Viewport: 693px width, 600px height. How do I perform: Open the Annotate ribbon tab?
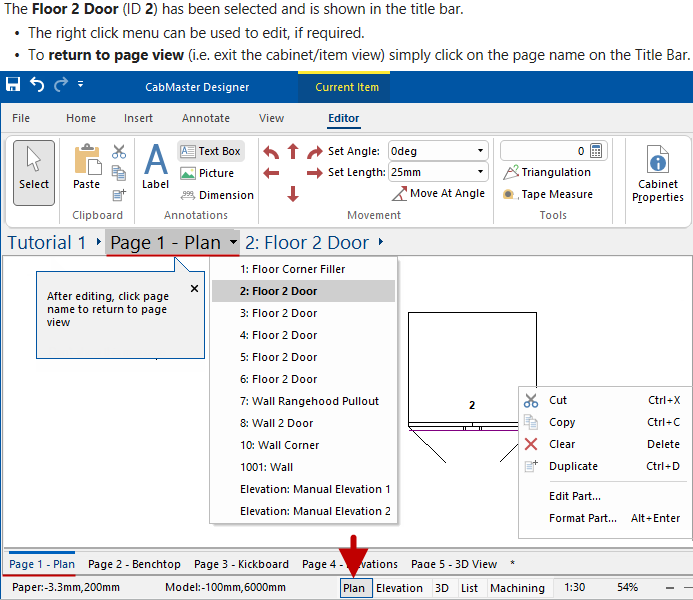tap(205, 118)
